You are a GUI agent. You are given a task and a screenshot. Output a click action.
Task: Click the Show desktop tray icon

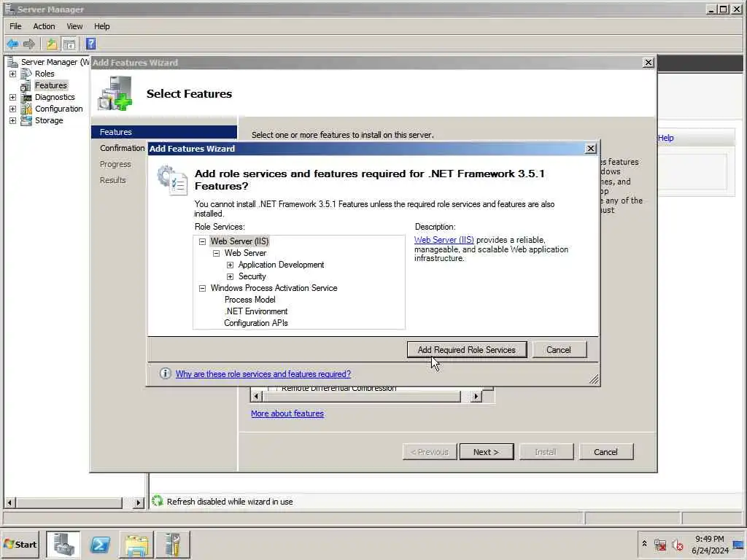tap(738, 544)
